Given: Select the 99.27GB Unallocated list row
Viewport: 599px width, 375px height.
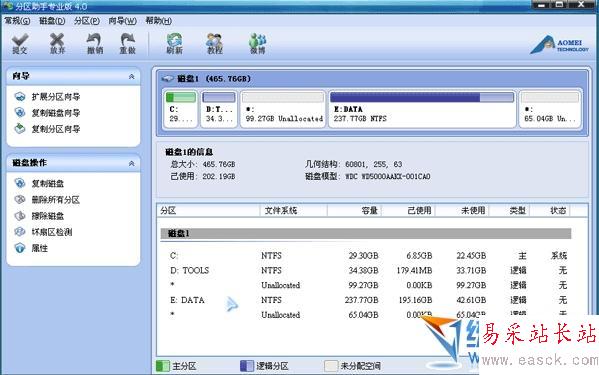Looking at the screenshot, I should click(x=366, y=285).
